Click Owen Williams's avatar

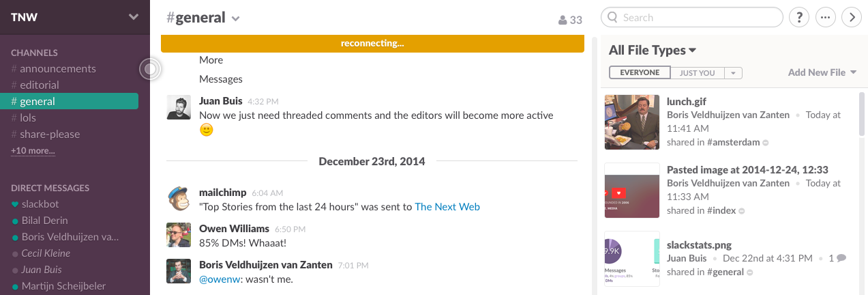[178, 235]
